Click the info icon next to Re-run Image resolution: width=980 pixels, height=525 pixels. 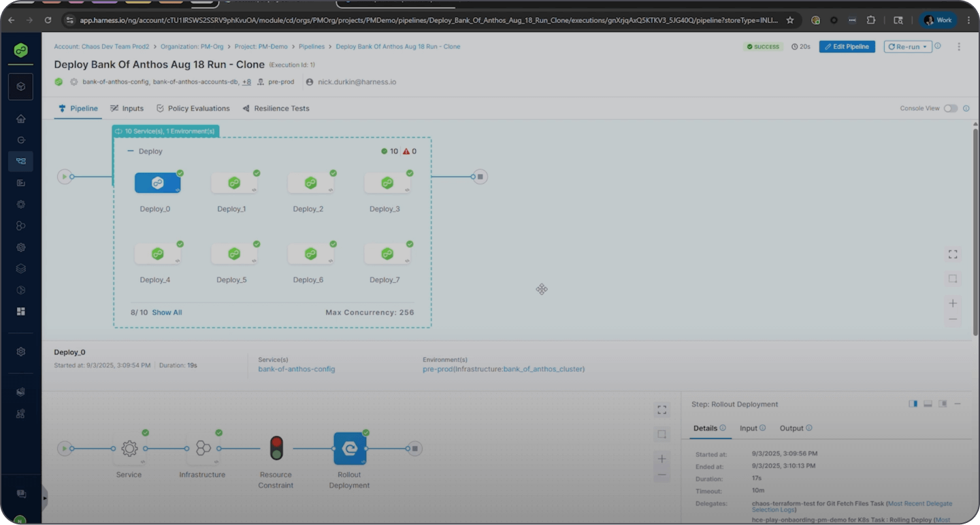(938, 46)
